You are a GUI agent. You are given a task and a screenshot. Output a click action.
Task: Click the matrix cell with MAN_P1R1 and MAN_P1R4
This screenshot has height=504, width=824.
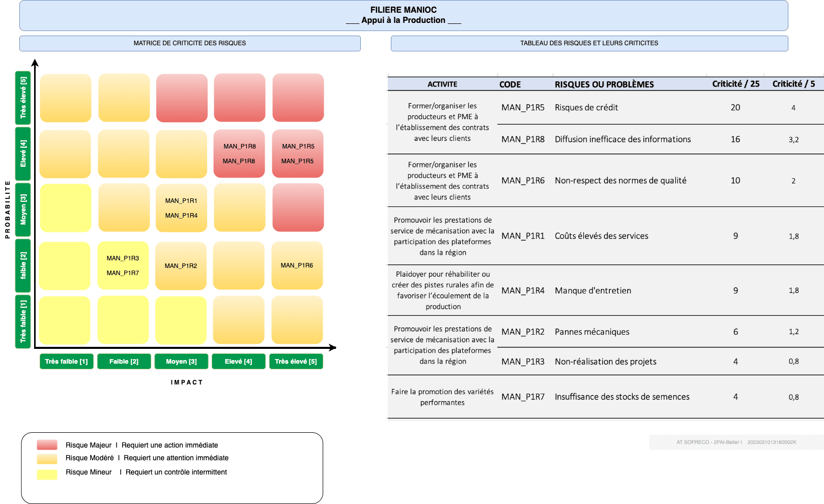click(x=181, y=208)
